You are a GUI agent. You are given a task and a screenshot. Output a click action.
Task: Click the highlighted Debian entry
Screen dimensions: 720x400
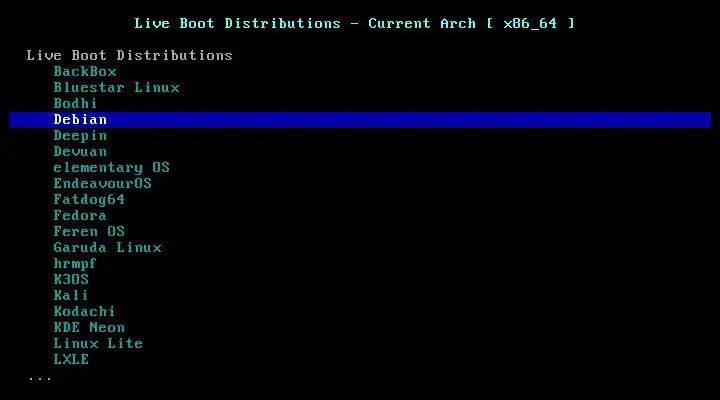(x=360, y=120)
